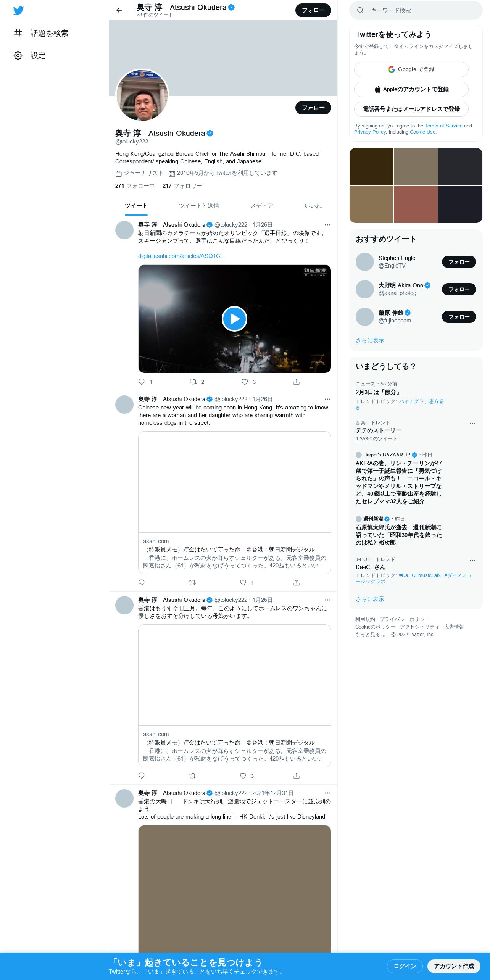The width and height of the screenshot is (490, 980).
Task: Open more options for Da-iCEさん trend
Action: tap(472, 560)
